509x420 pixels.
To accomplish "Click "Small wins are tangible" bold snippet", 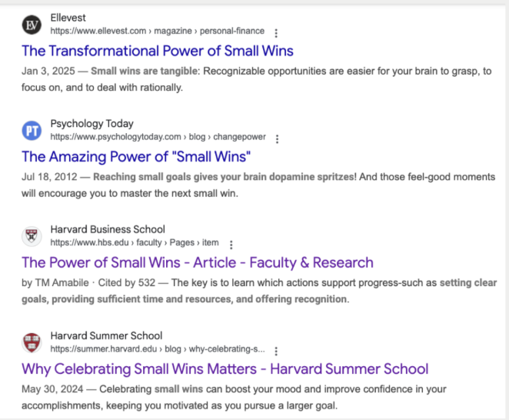I will (144, 71).
